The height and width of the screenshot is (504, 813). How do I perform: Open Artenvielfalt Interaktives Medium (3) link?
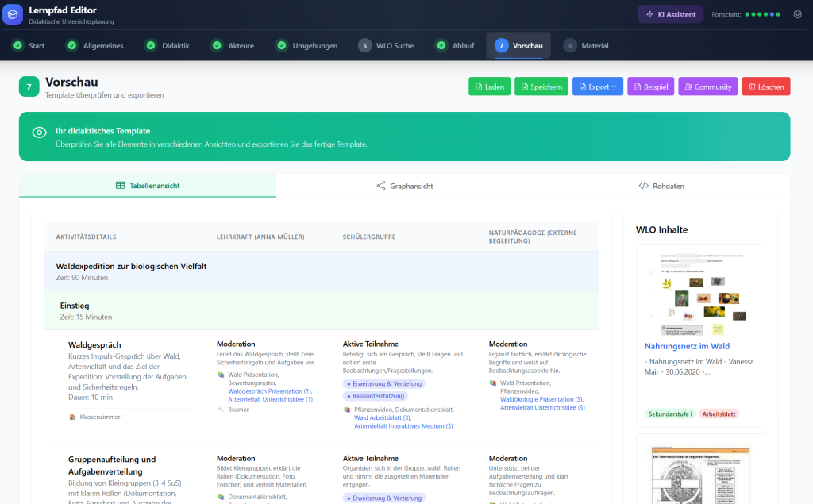tap(403, 425)
